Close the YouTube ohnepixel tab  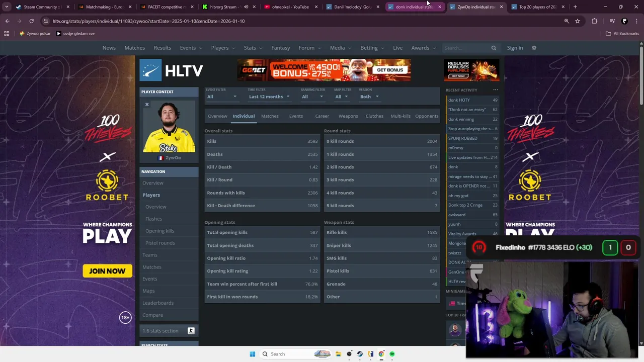pyautogui.click(x=316, y=7)
